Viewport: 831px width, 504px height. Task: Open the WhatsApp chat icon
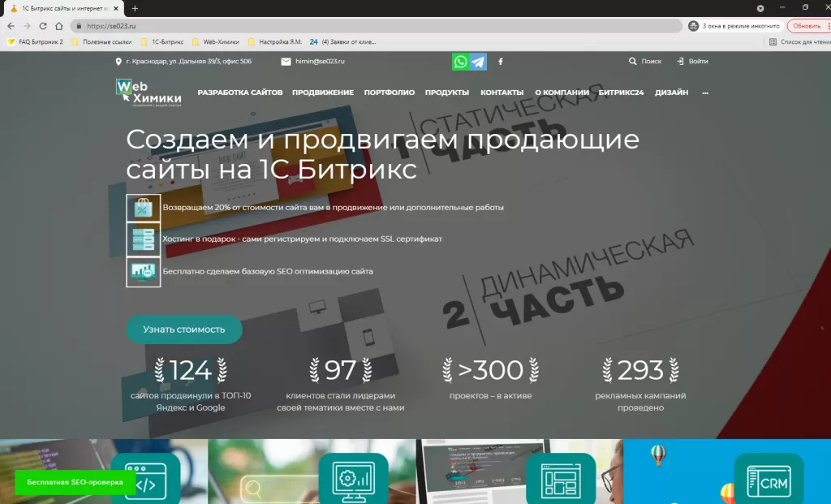(x=461, y=62)
